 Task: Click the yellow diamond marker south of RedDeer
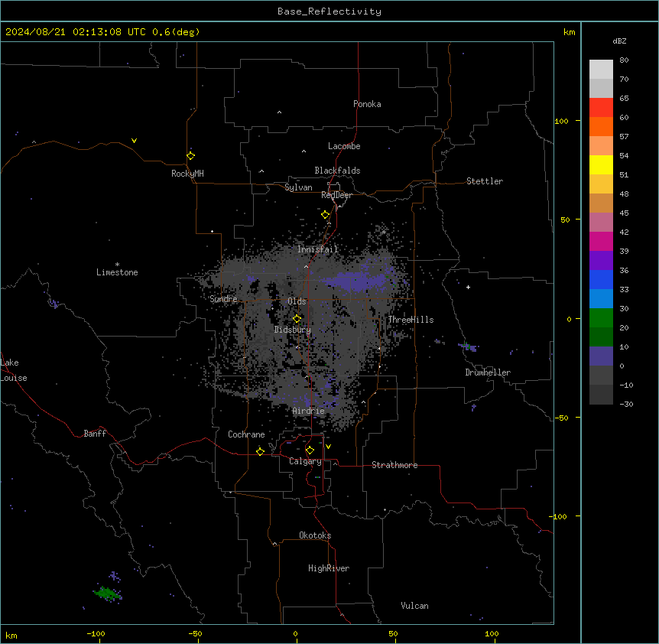pos(326,215)
